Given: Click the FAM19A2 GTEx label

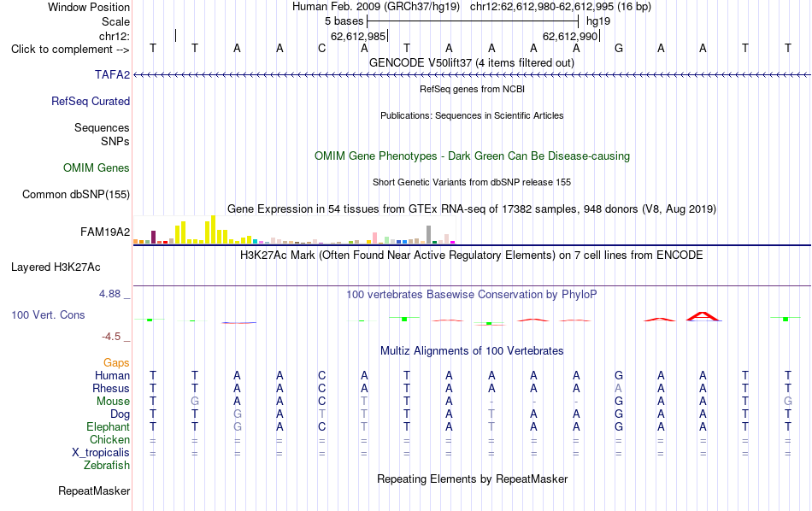Looking at the screenshot, I should click(105, 232).
